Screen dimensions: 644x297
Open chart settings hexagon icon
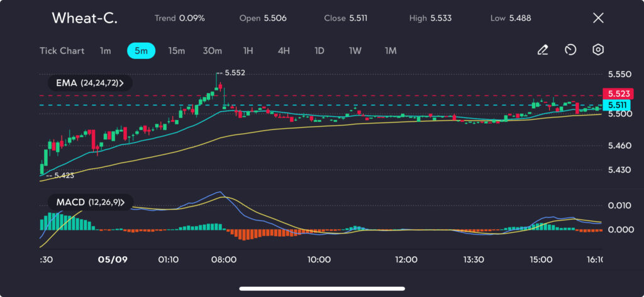pyautogui.click(x=598, y=50)
